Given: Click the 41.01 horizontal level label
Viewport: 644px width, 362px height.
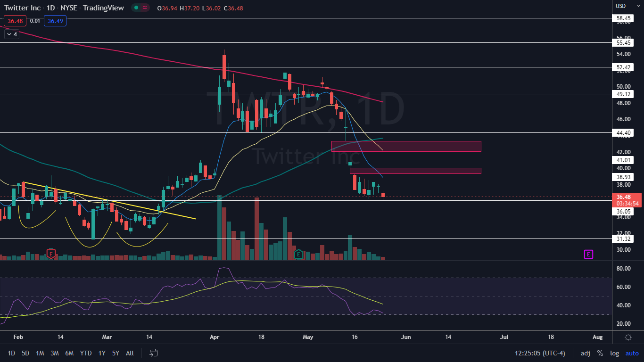Looking at the screenshot, I should tap(623, 160).
